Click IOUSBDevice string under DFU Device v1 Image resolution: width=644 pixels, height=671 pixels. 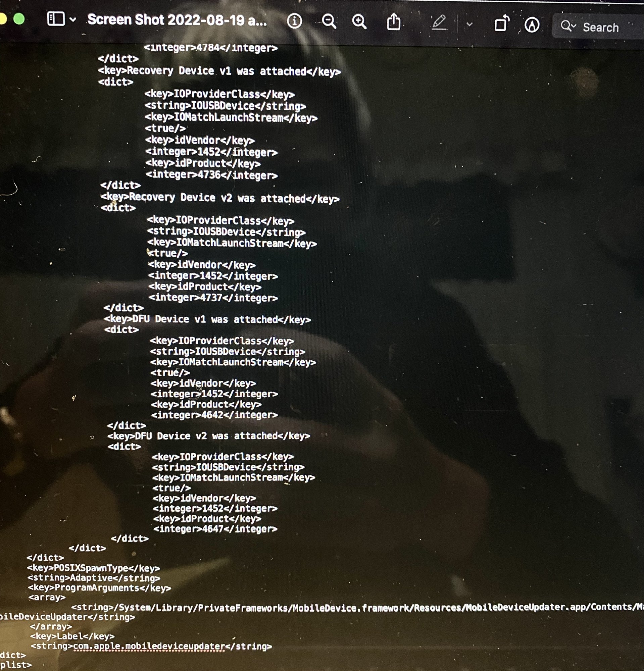(227, 352)
